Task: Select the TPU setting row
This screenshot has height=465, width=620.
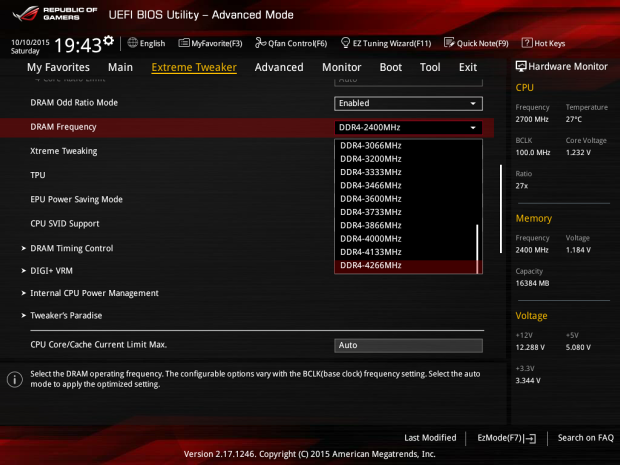Action: 38,175
